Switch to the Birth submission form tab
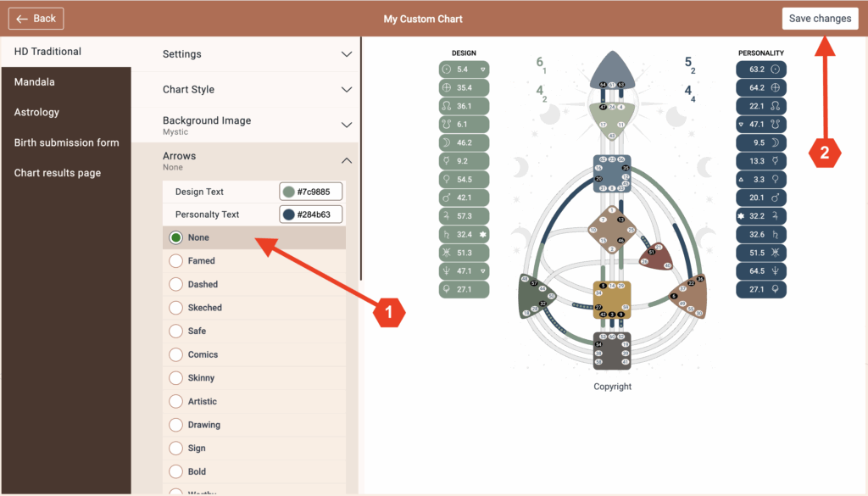The image size is (868, 496). tap(66, 142)
